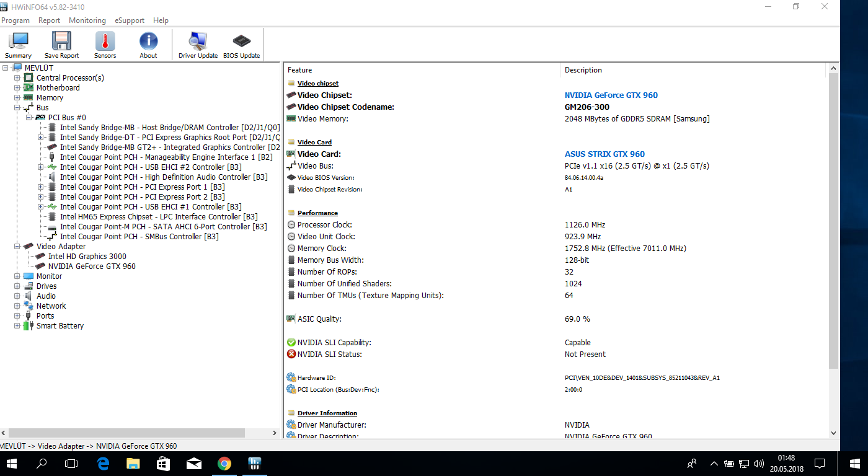Click the Hardware ID gear icon
The height and width of the screenshot is (476, 868).
[x=291, y=377]
